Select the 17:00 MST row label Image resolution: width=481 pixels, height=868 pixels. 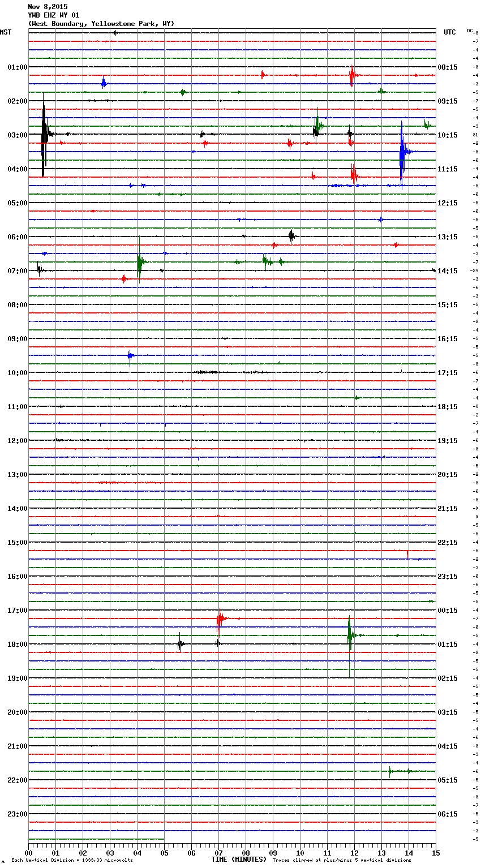17,610
